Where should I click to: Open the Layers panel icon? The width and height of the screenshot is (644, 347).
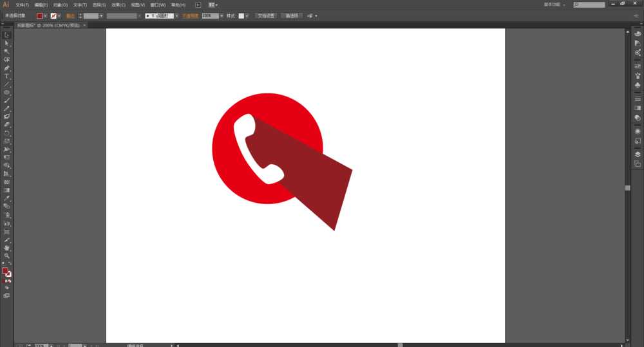click(x=638, y=155)
